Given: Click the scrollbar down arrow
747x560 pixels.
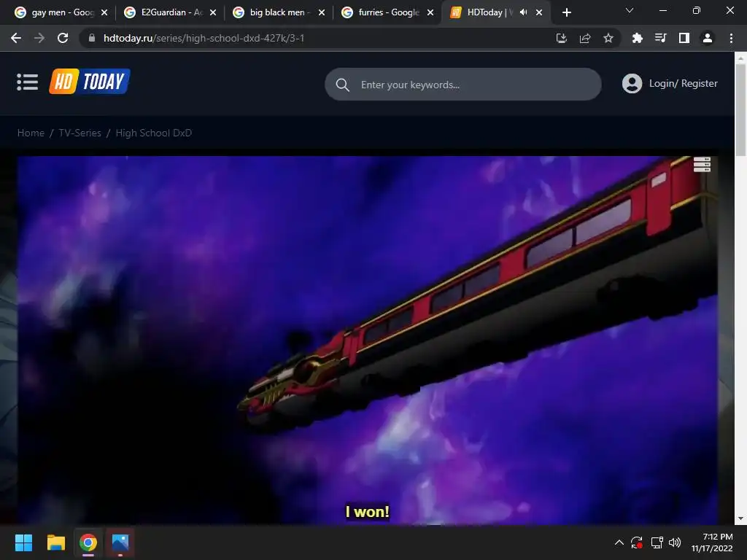Looking at the screenshot, I should coord(740,518).
